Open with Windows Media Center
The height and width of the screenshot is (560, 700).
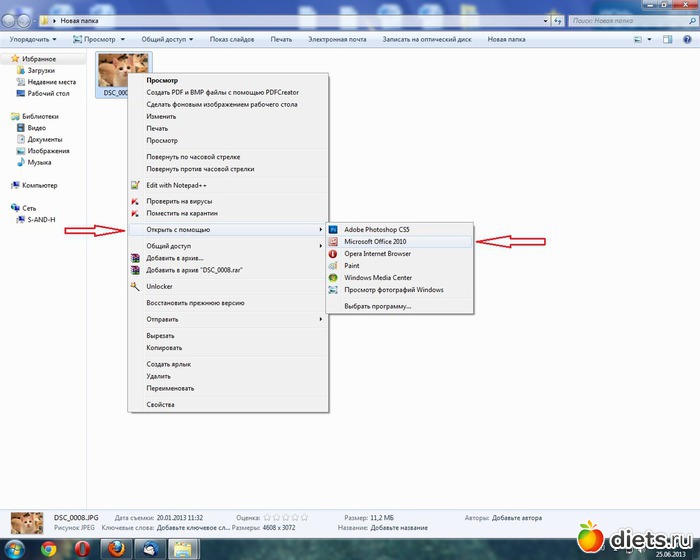(x=377, y=277)
